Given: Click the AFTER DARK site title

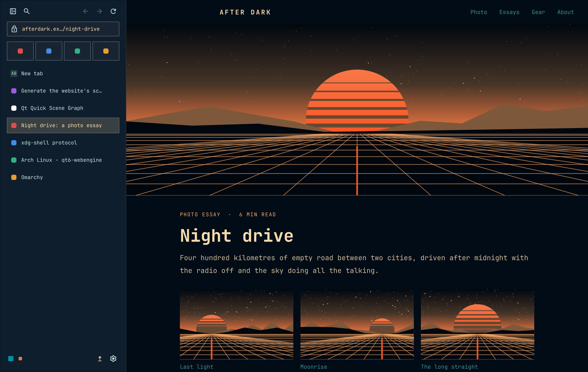Looking at the screenshot, I should pyautogui.click(x=245, y=12).
